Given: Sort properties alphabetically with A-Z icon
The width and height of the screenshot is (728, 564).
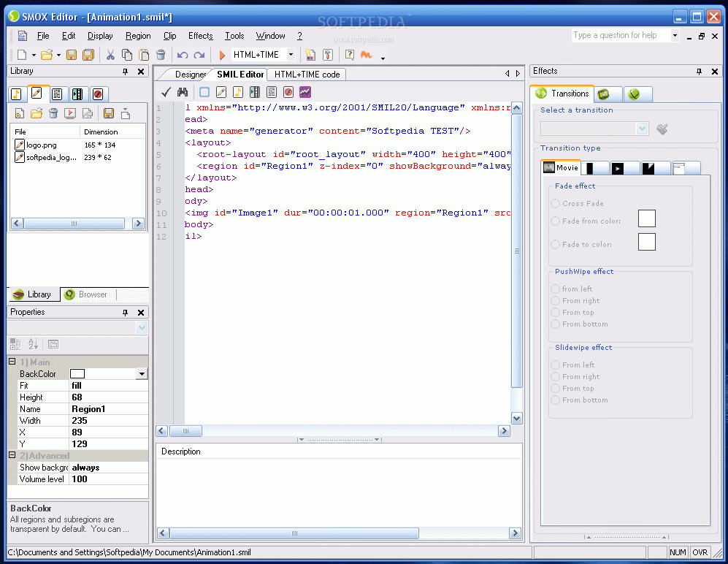Looking at the screenshot, I should (33, 344).
